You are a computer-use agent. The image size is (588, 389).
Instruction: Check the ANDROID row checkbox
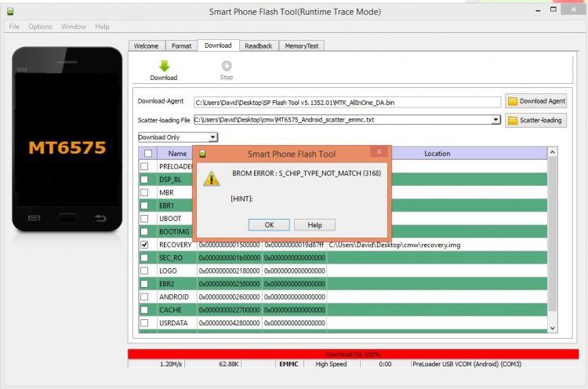click(x=144, y=296)
